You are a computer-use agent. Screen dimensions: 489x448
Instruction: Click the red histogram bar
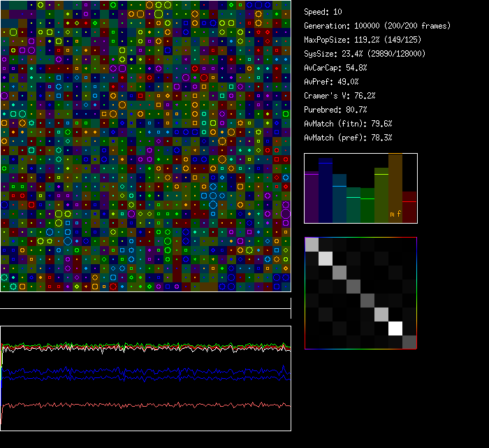click(409, 208)
